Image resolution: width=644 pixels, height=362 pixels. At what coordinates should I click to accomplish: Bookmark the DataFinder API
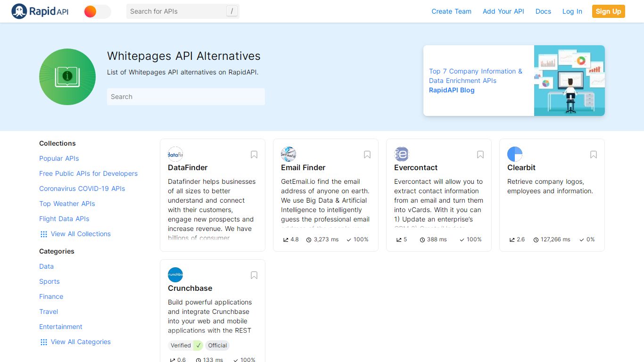[254, 155]
